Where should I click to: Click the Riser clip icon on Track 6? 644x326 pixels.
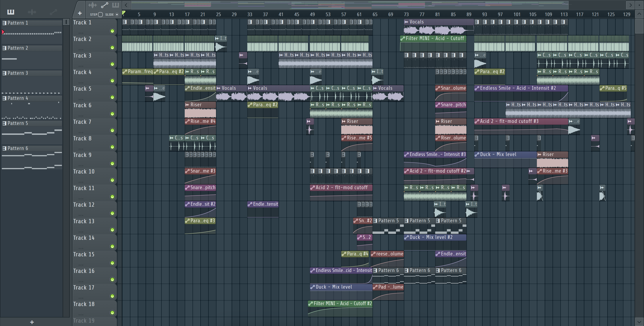[187, 105]
